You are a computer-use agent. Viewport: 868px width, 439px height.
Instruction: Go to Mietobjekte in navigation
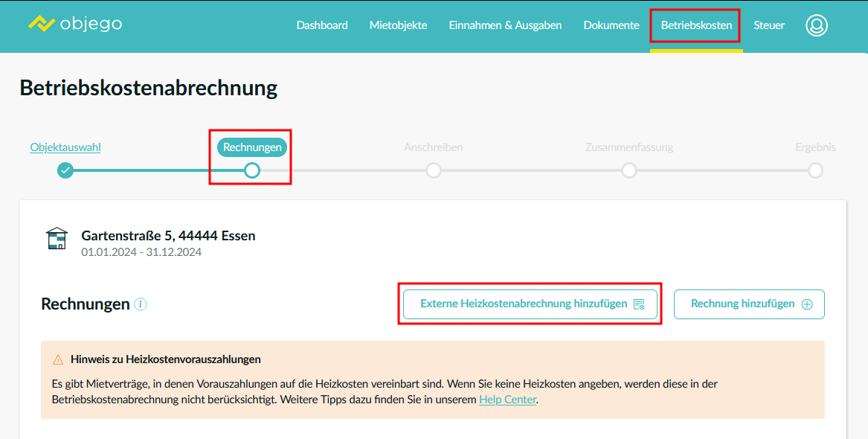[399, 25]
